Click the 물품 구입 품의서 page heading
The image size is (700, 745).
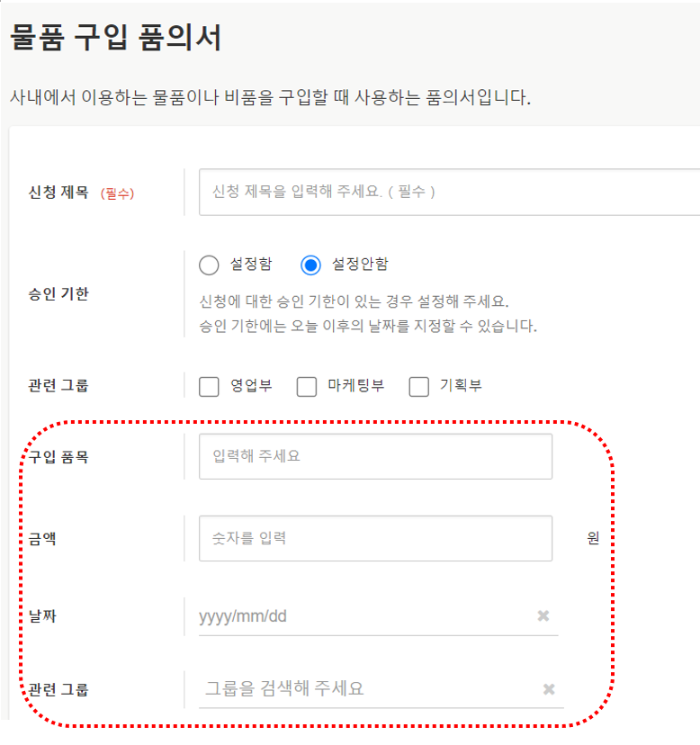(115, 39)
